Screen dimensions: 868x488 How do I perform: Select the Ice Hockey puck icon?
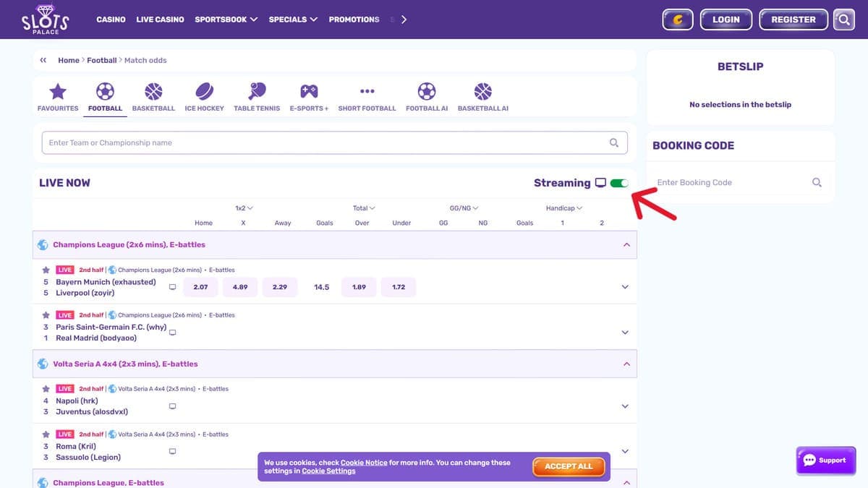(x=204, y=92)
